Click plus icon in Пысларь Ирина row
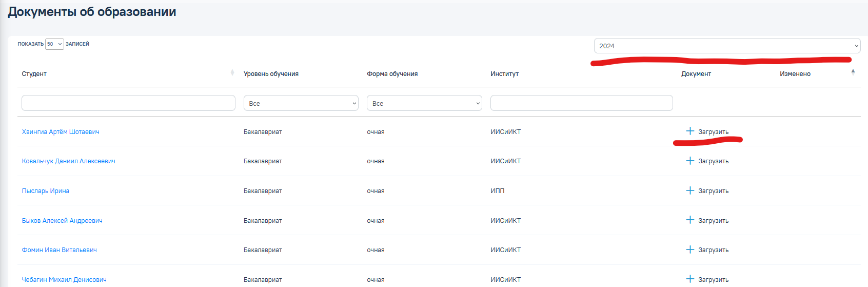868x287 pixels. pos(690,190)
